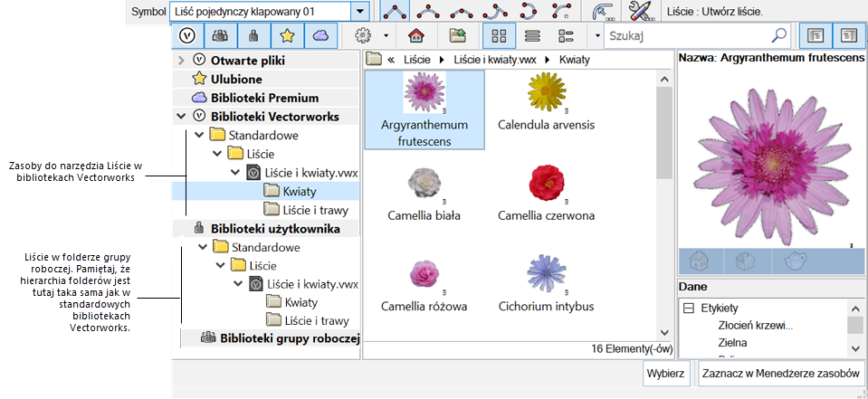
Task: Select the Camellia czerwona thumbnail
Action: (546, 192)
